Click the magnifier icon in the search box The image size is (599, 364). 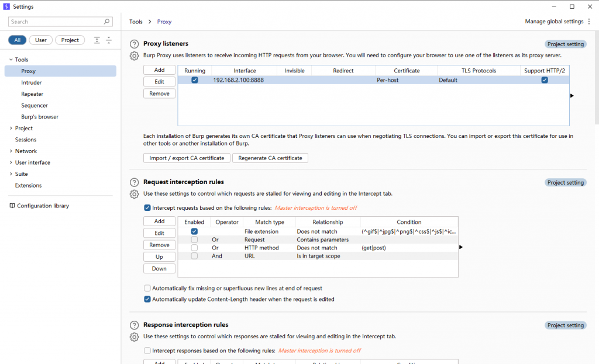coord(107,22)
